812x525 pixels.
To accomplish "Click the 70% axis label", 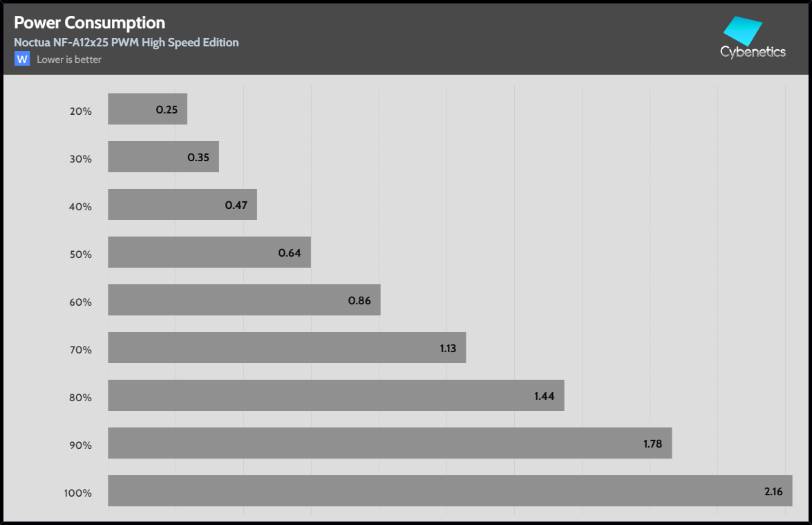I will pyautogui.click(x=81, y=349).
